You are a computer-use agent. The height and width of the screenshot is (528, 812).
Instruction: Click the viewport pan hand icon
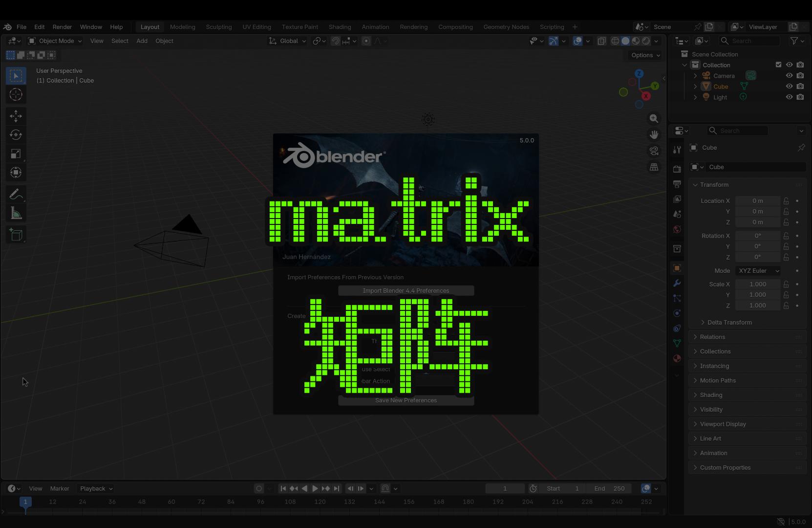tap(654, 134)
